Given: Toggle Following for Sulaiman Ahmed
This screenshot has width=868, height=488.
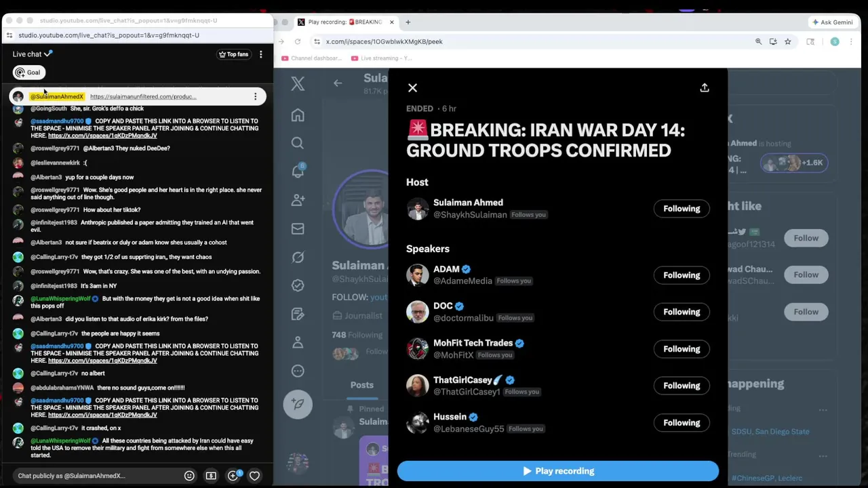Looking at the screenshot, I should coord(682,209).
